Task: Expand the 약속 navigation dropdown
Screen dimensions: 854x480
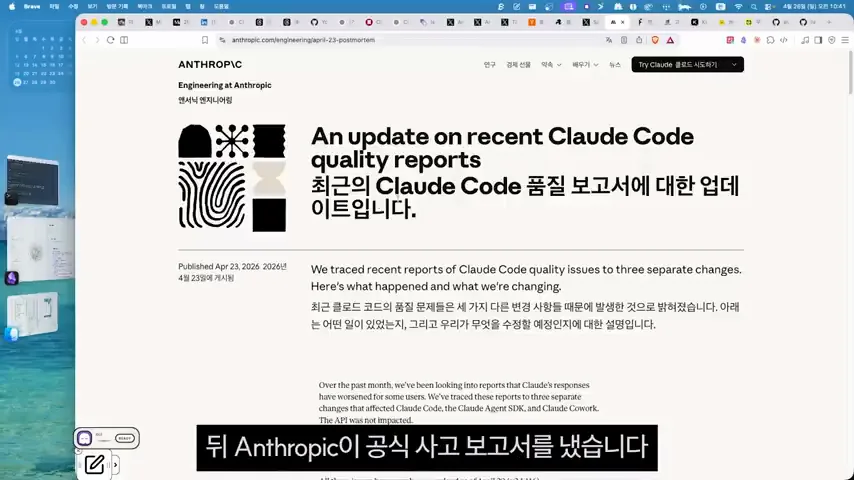Action: (x=551, y=64)
